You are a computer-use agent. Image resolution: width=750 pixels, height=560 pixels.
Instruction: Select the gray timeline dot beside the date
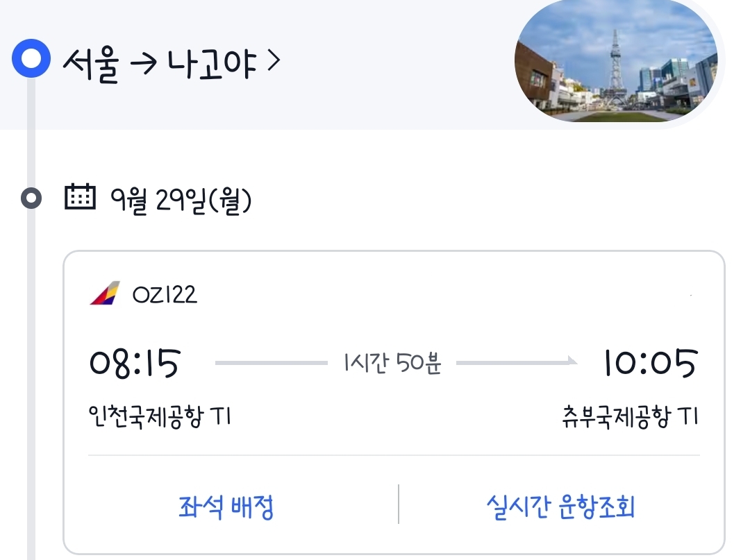[x=31, y=198]
